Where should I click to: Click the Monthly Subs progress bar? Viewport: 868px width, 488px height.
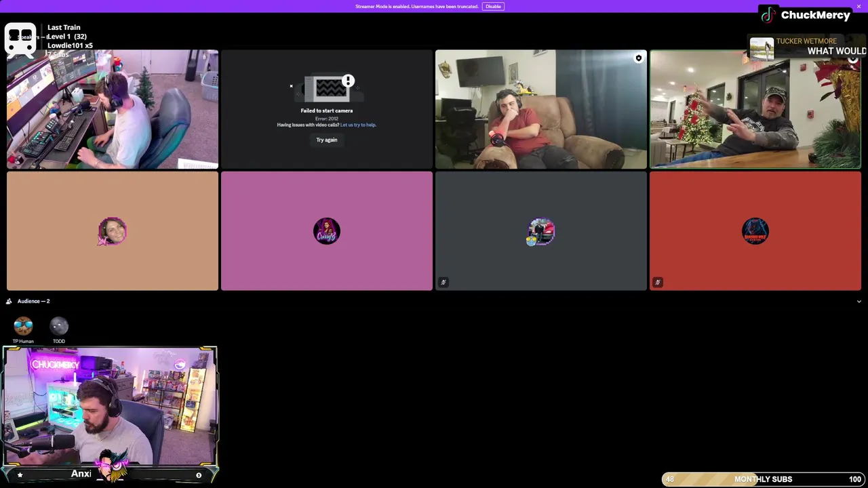coord(763,479)
